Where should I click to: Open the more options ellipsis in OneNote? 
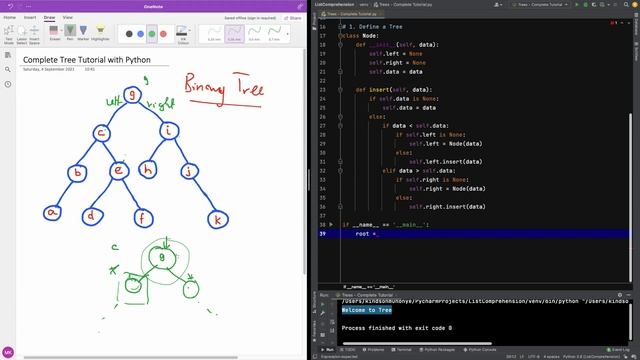pos(29,6)
